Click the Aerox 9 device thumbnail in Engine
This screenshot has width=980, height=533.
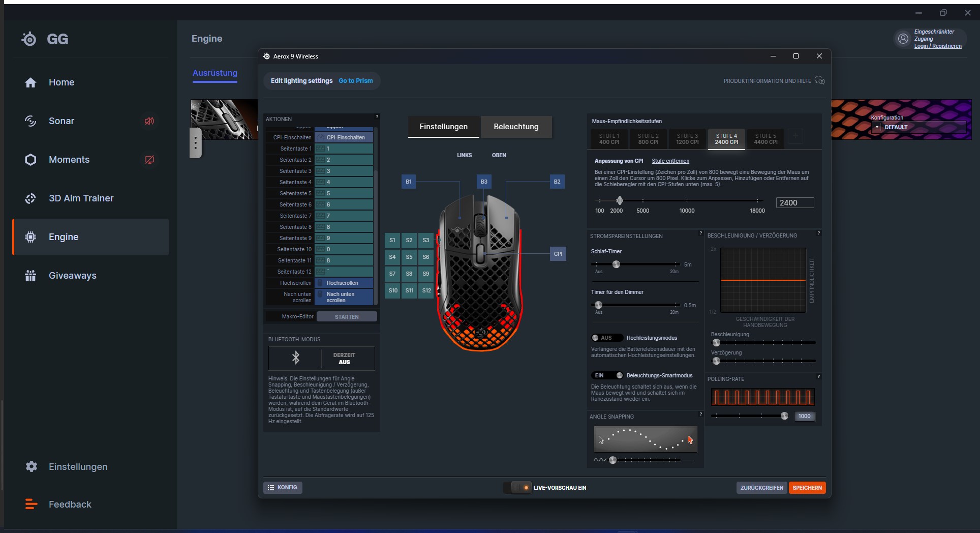[224, 120]
